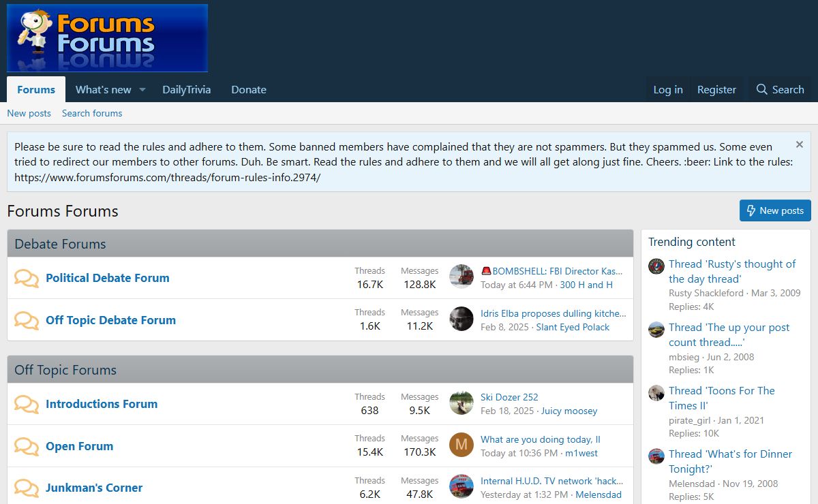
Task: Click the blue New posts button
Action: click(x=775, y=210)
